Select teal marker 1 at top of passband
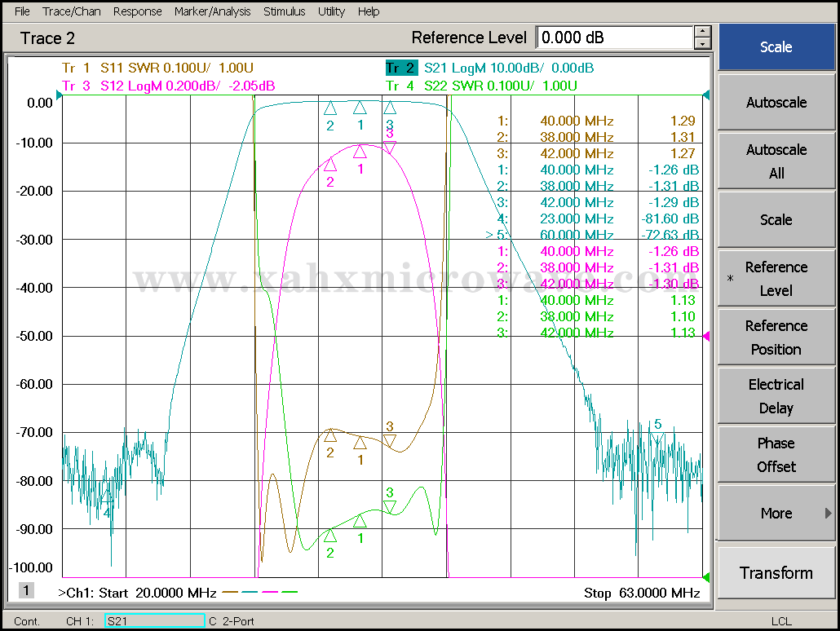The height and width of the screenshot is (631, 840). (x=360, y=108)
